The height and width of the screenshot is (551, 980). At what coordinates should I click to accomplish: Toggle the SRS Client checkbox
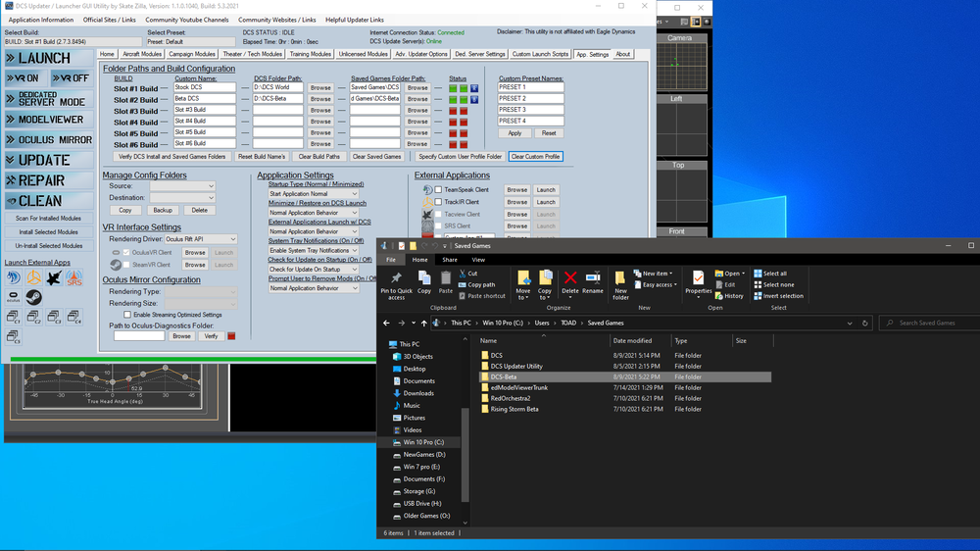(438, 225)
